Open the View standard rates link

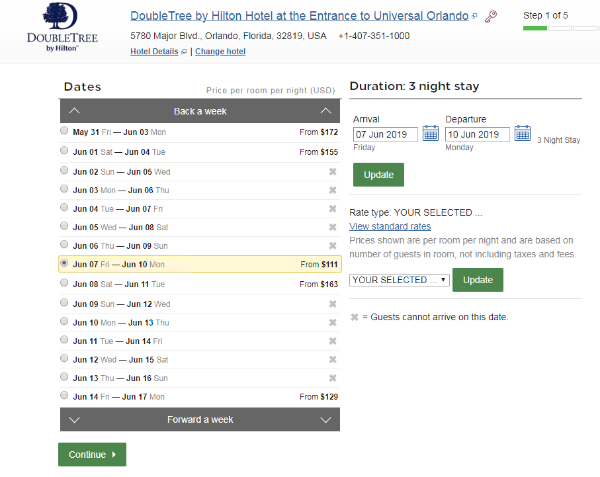click(390, 226)
